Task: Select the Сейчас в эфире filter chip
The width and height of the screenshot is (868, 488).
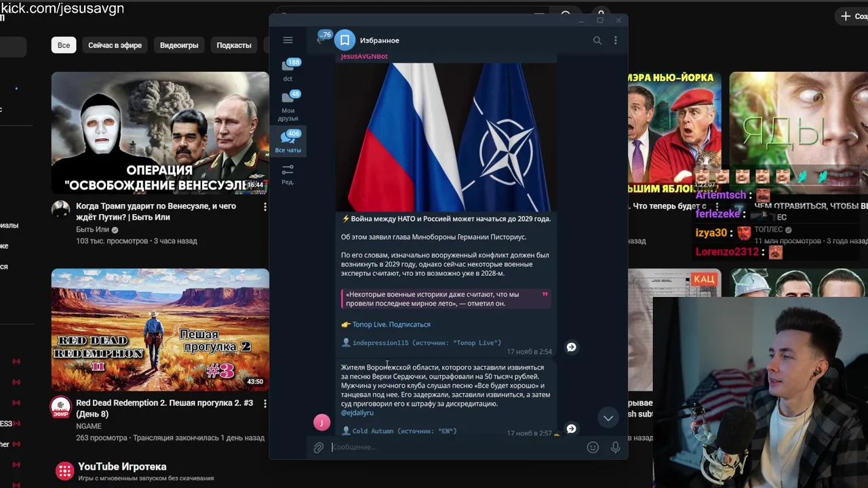Action: 115,45
